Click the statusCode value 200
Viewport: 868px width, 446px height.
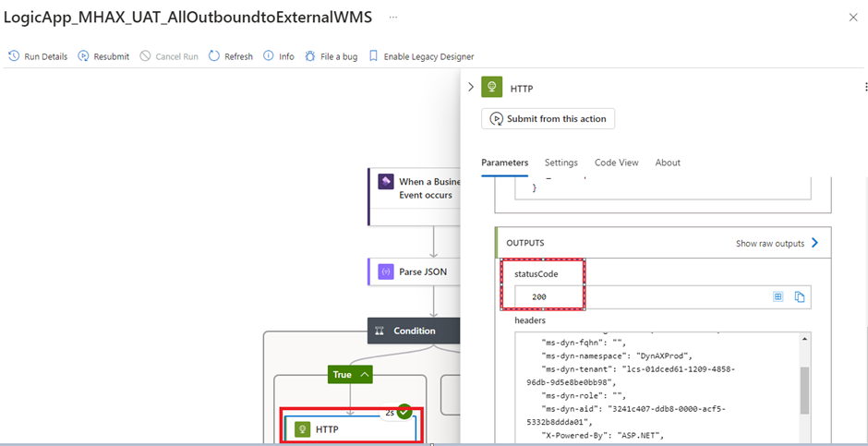tap(539, 297)
